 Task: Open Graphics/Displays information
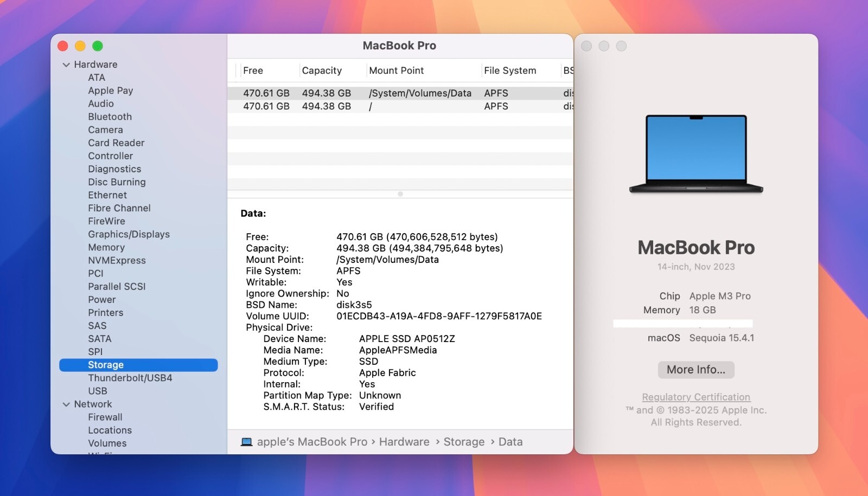[129, 234]
